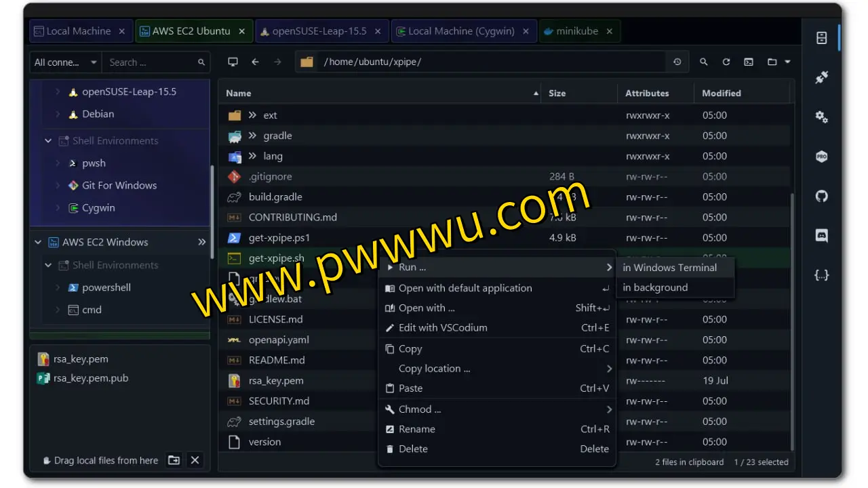
Task: Choose Run in Windows Terminal
Action: point(669,268)
